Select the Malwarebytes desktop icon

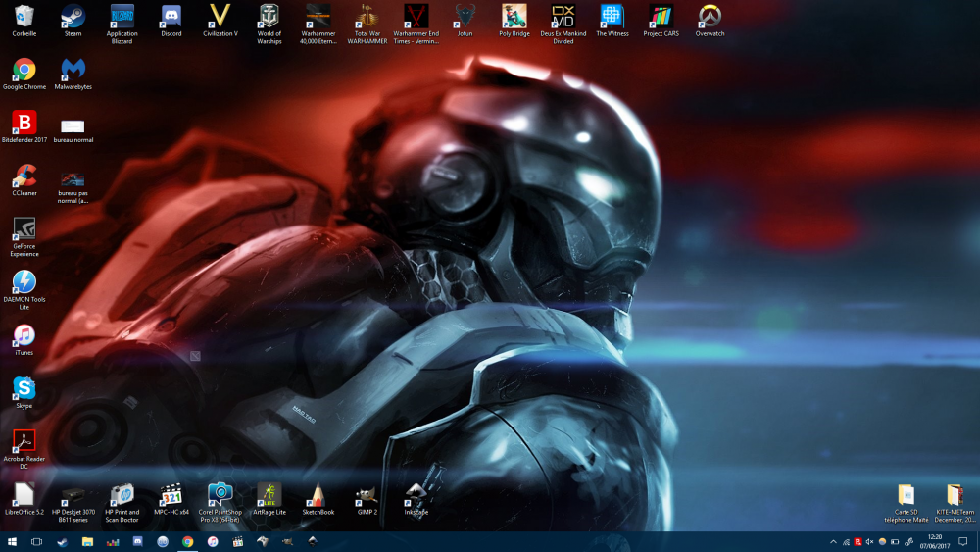(x=73, y=70)
